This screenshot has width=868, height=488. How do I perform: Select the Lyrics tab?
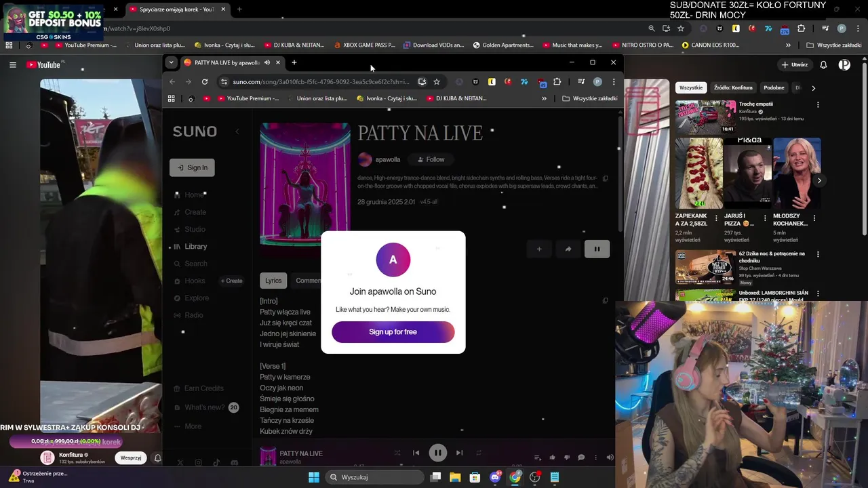273,281
